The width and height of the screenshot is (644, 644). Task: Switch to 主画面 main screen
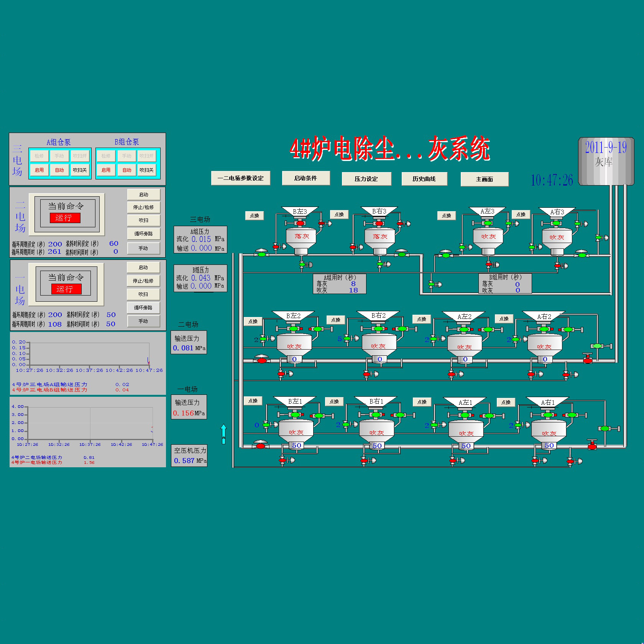(484, 179)
